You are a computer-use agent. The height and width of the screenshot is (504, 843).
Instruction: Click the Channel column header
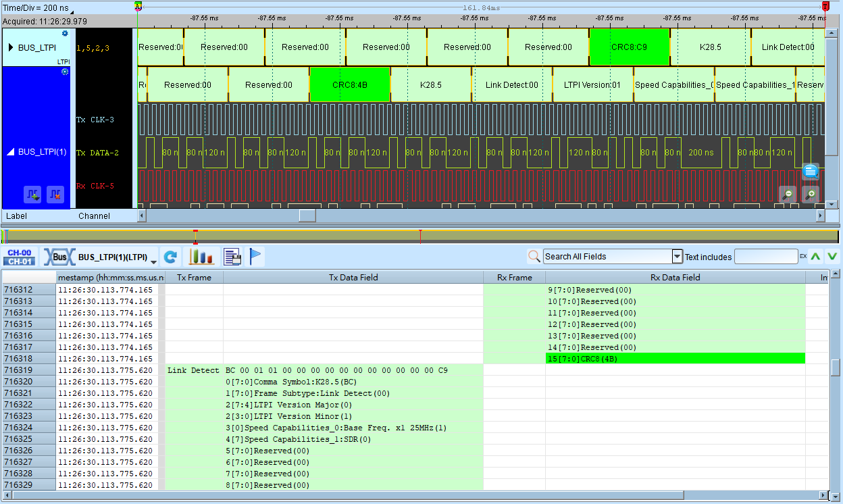pyautogui.click(x=94, y=216)
